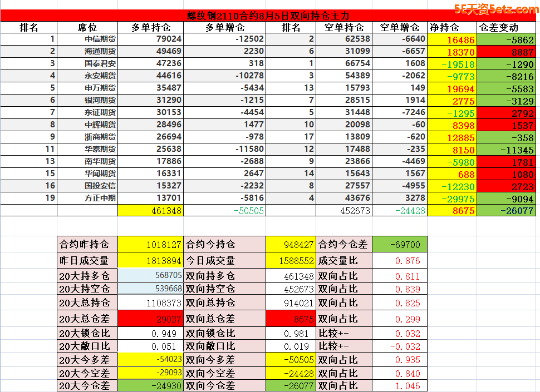The width and height of the screenshot is (540, 392).
Task: Click the yellow cell containing 1018127
Action: pos(150,244)
